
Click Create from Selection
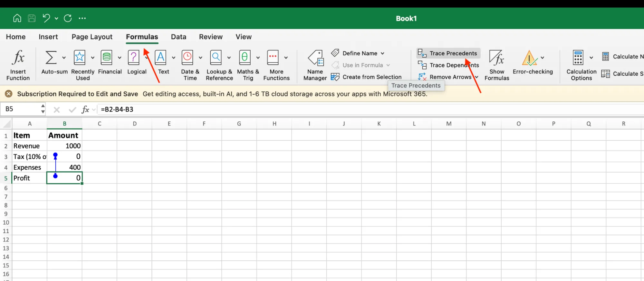click(366, 77)
